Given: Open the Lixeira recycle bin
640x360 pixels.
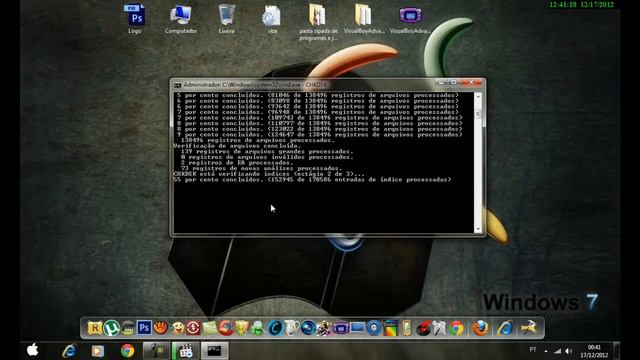Looking at the screenshot, I should [227, 19].
